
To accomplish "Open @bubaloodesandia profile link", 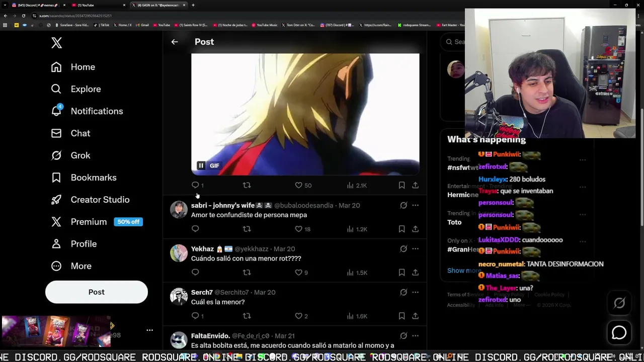I will click(x=303, y=205).
